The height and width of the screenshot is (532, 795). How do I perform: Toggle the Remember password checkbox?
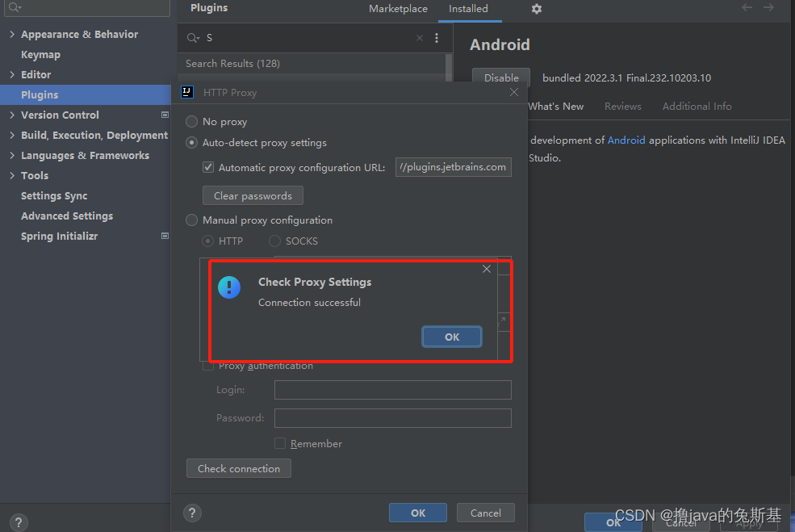pyautogui.click(x=280, y=443)
